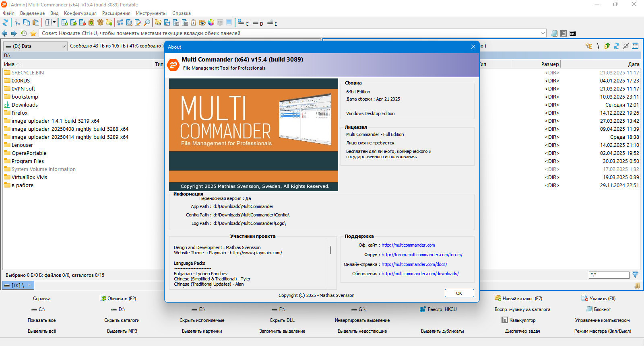This screenshot has width=644, height=346.
Task: Open the Расширения menu
Action: 116,13
